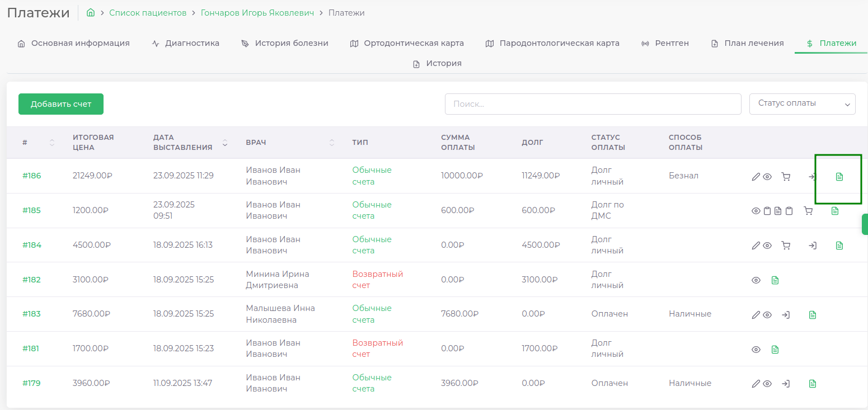868x410 pixels.
Task: Click the eye view icon for invoice #185
Action: 756,211
